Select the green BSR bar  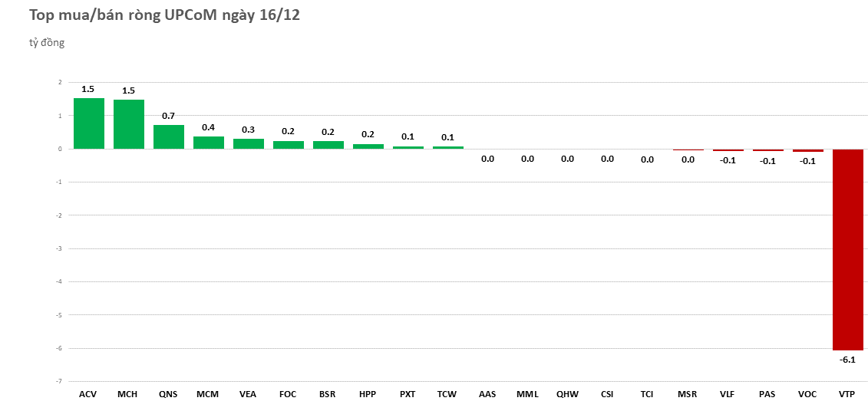pyautogui.click(x=328, y=145)
